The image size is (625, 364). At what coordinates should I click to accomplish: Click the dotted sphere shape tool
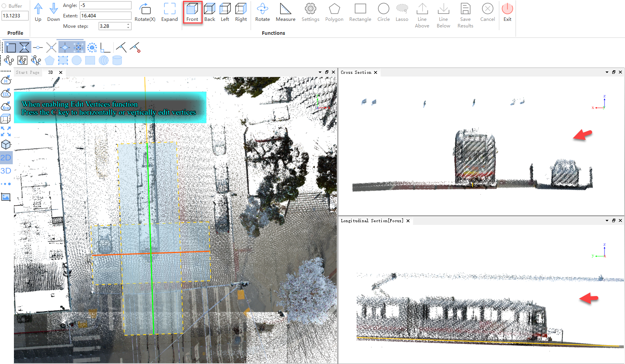click(x=104, y=60)
